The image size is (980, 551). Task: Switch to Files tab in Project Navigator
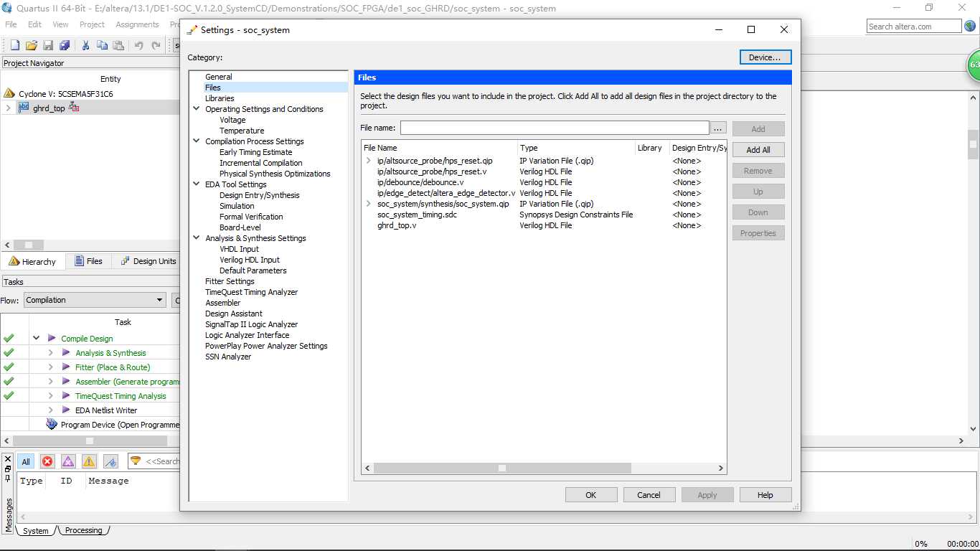coord(88,261)
